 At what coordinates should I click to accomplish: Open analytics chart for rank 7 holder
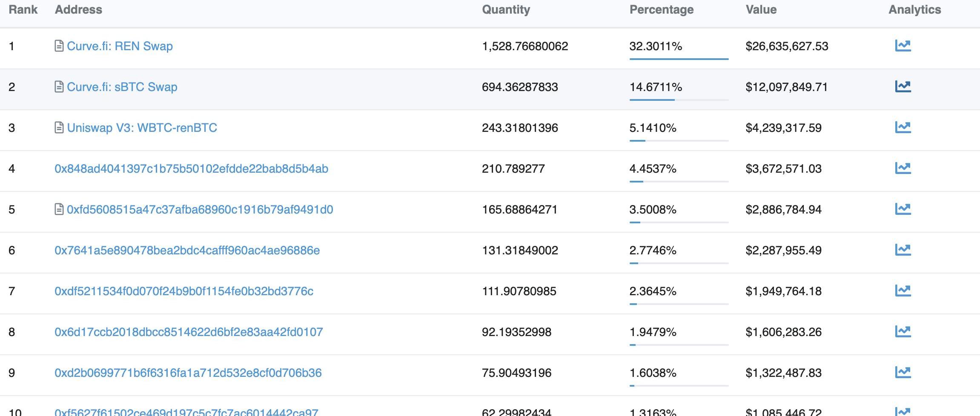click(x=903, y=291)
